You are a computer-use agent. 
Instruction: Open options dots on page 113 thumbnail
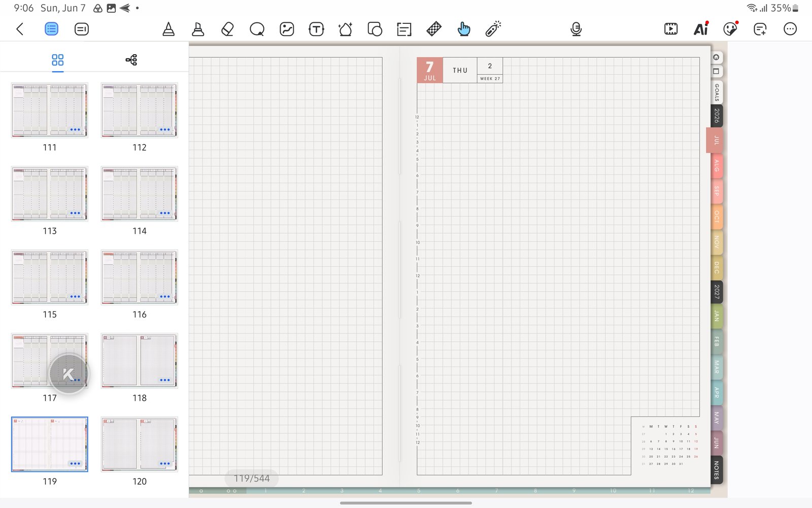[75, 213]
